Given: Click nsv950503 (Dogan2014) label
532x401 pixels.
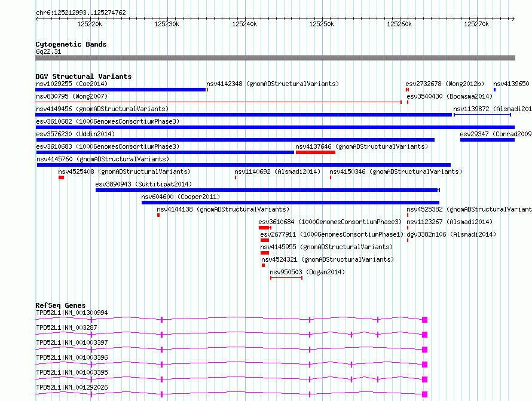Looking at the screenshot, I should click(307, 272).
